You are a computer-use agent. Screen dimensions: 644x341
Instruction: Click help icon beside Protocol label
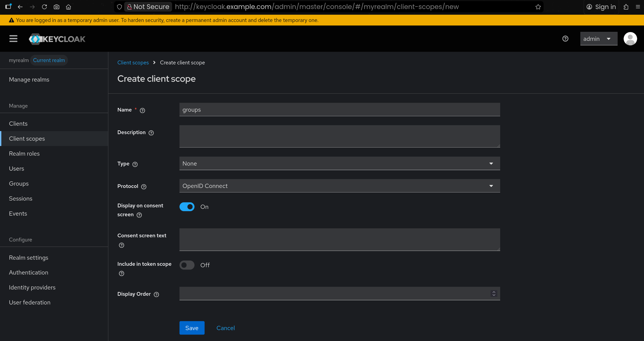pos(144,187)
